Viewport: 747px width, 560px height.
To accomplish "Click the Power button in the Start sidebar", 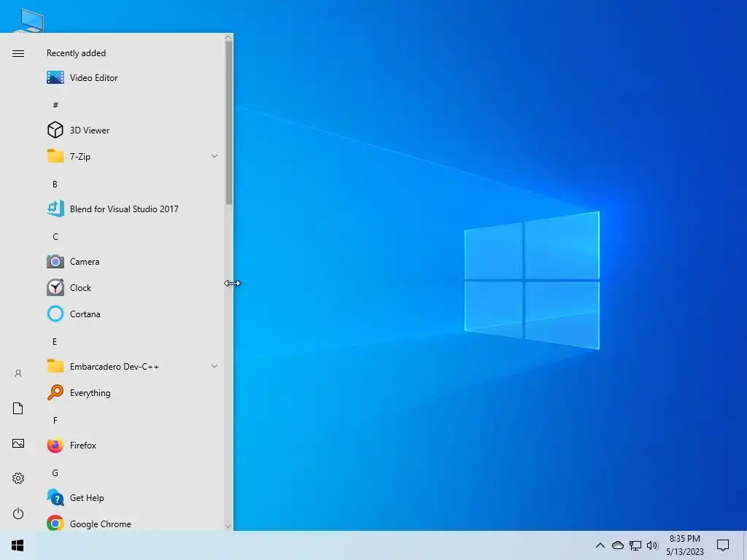I will (18, 513).
